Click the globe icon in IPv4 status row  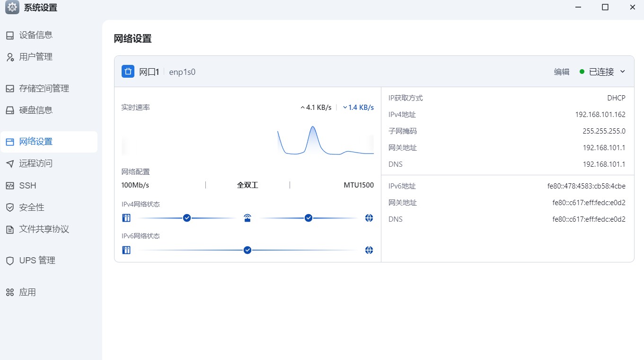[369, 218]
